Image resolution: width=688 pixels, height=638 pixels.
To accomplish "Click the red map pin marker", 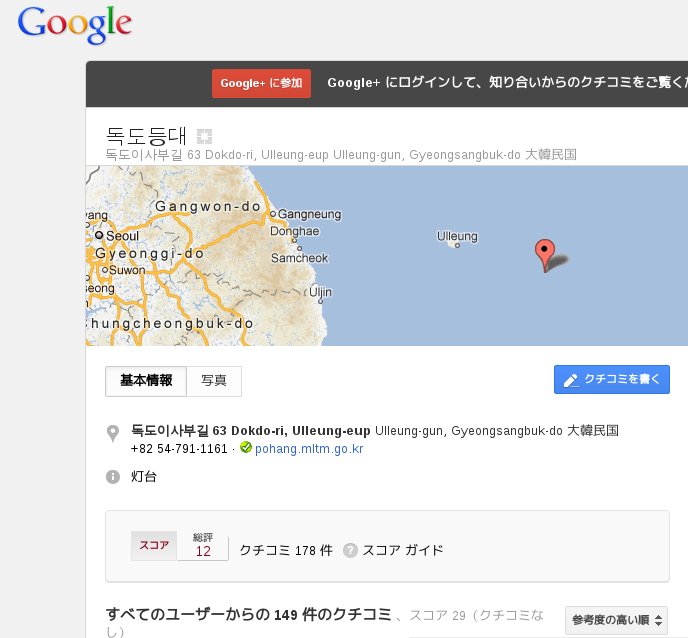I will [x=545, y=255].
